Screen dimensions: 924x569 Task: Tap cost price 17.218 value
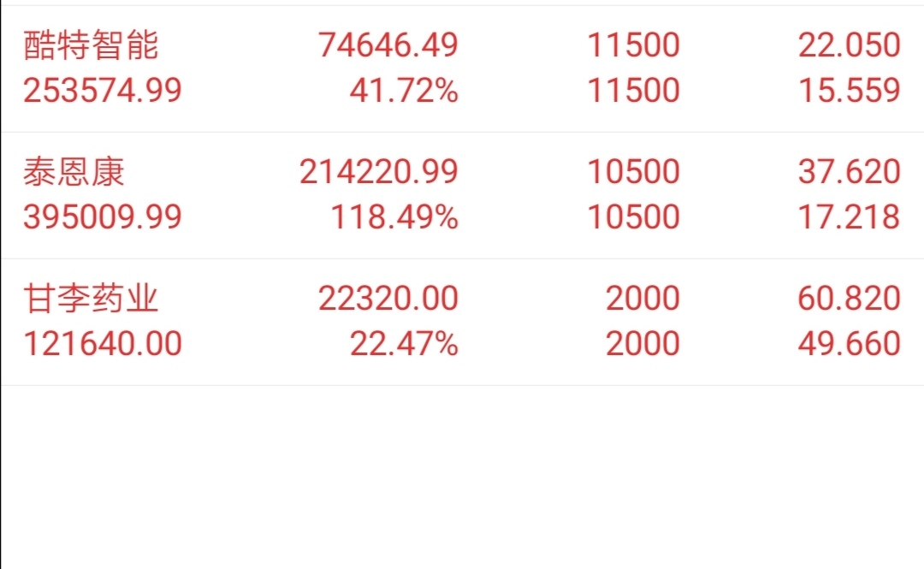(x=850, y=217)
